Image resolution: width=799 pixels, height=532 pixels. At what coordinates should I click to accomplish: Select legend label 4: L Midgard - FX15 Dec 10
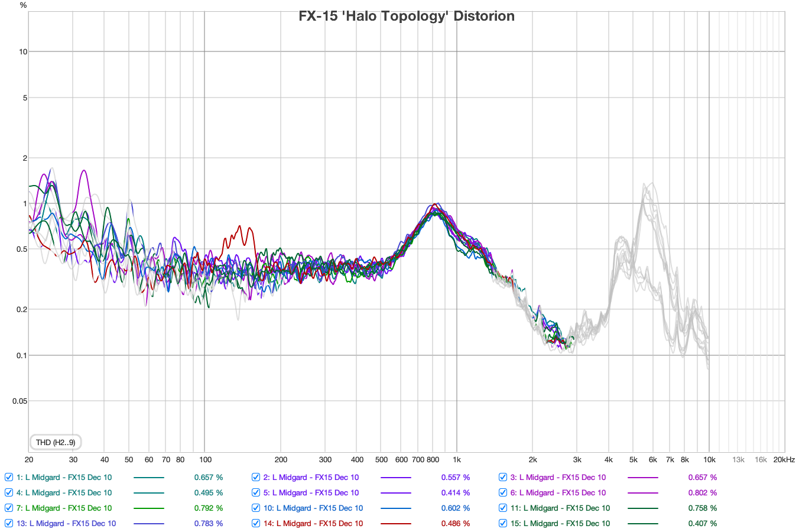(64, 492)
